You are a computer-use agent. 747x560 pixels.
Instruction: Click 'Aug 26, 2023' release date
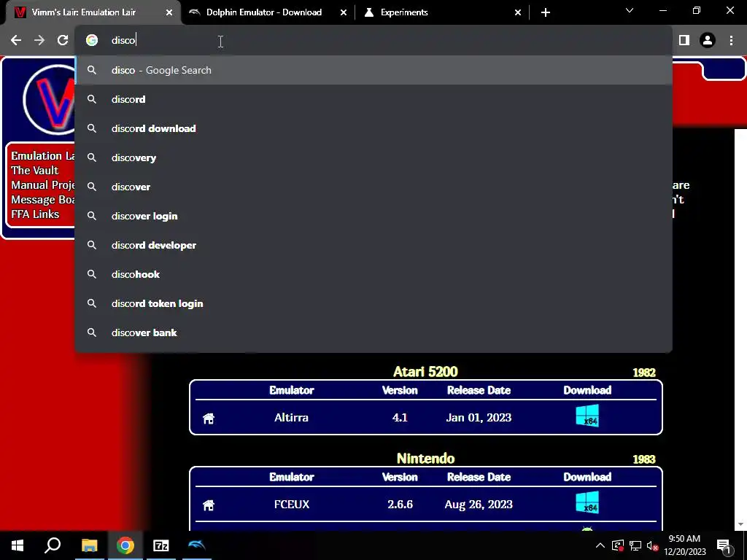pos(479,505)
